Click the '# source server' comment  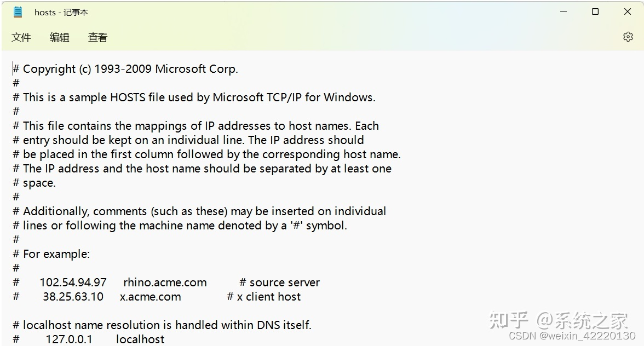(x=279, y=282)
